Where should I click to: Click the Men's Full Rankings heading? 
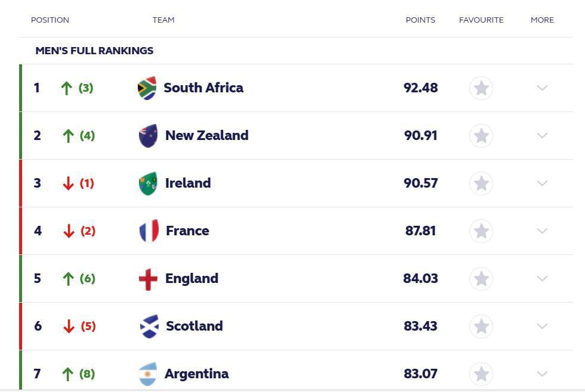94,51
